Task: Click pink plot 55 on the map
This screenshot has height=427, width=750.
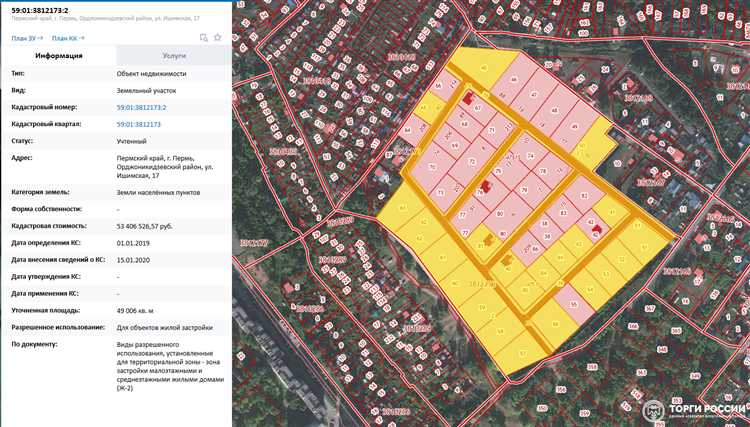Action: tap(573, 305)
